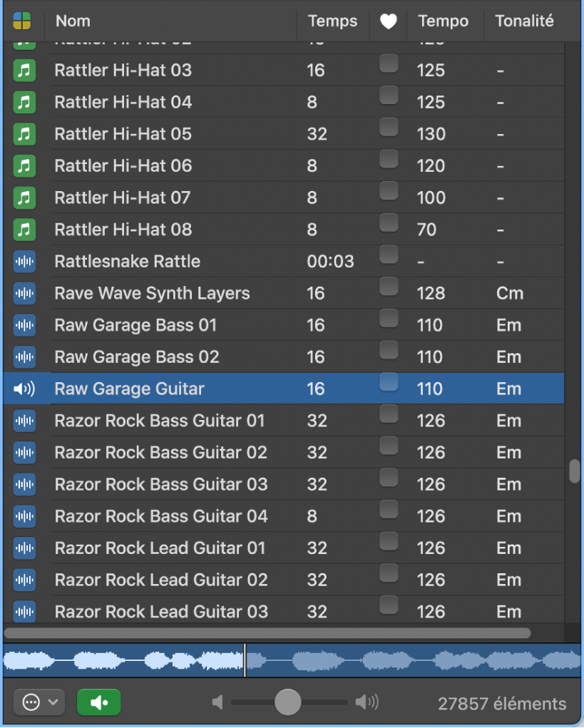
Task: Click the loop type filter icon in header
Action: [x=22, y=21]
